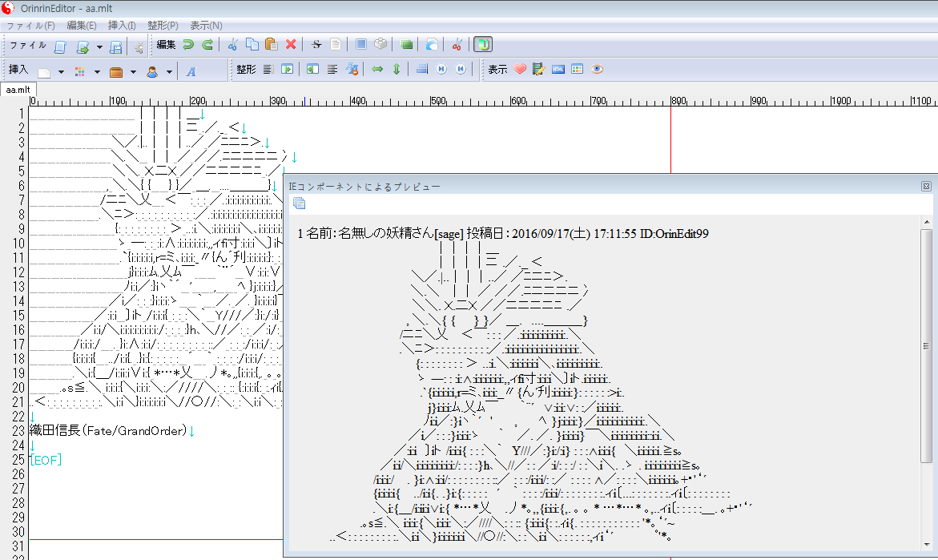Click the red X delete icon
This screenshot has height=560, width=938.
291,45
